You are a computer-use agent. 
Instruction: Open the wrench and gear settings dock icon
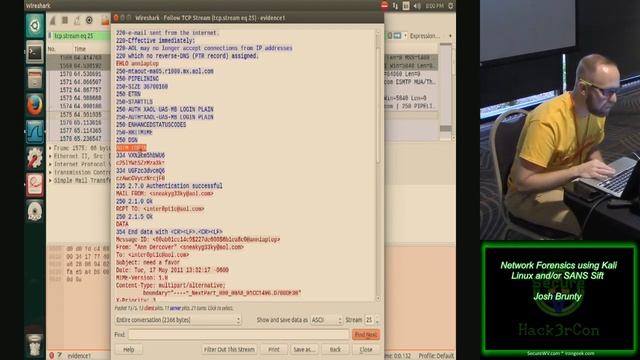pyautogui.click(x=35, y=158)
